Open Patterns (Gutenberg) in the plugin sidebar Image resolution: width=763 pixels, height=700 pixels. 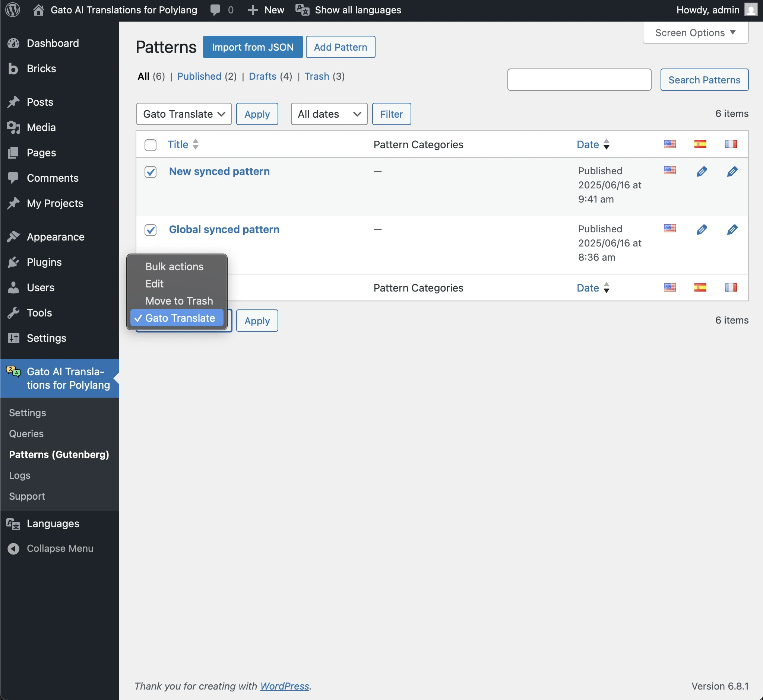(x=59, y=454)
